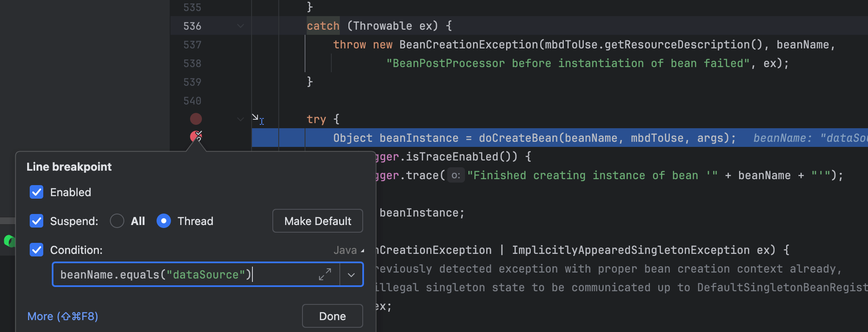Click the inline beanName debug value hint

point(810,138)
